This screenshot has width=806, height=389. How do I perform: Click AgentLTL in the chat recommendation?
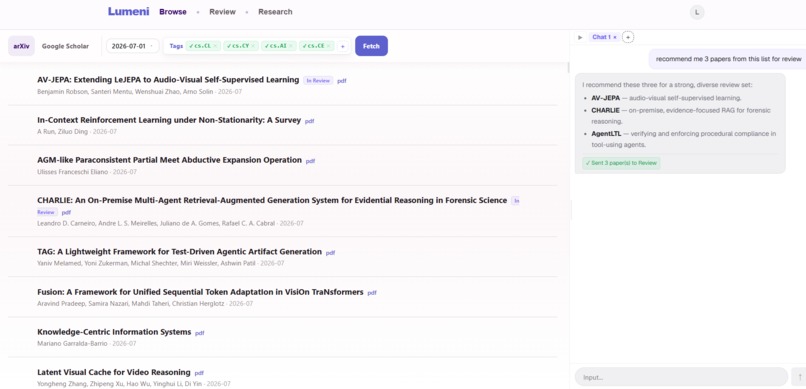point(606,134)
